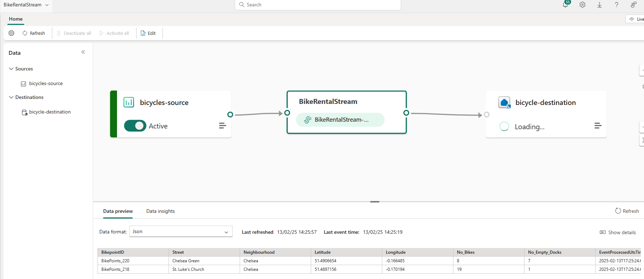Screen dimensions: 644x279
Task: Open the Data format Json dropdown
Action: (181, 231)
